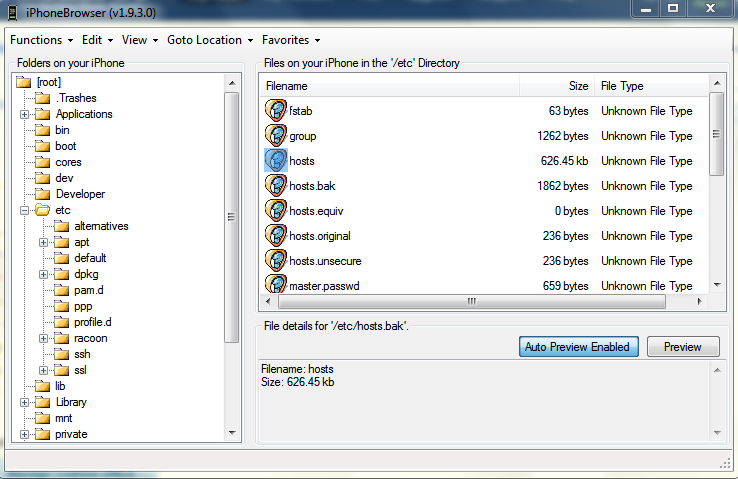Click the ppp folder icon

[x=62, y=306]
